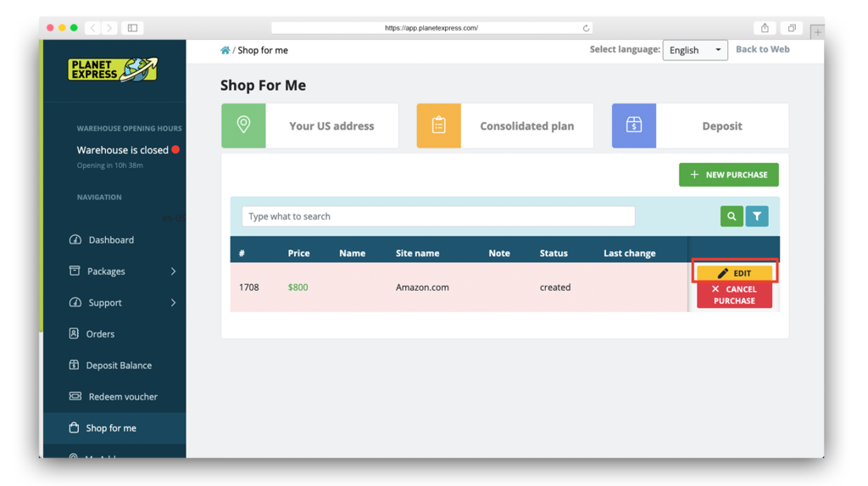Click the Shop for me bag icon
Image resolution: width=868 pixels, height=486 pixels.
(x=74, y=427)
